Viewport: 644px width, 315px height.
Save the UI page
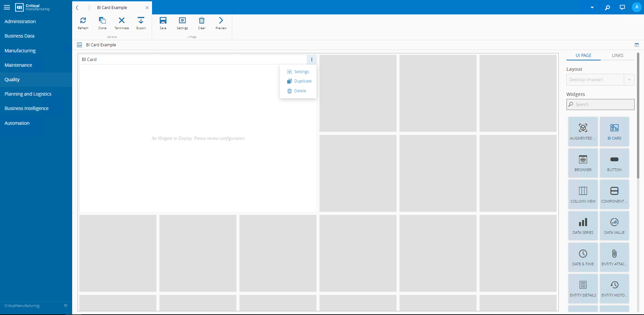[x=163, y=23]
